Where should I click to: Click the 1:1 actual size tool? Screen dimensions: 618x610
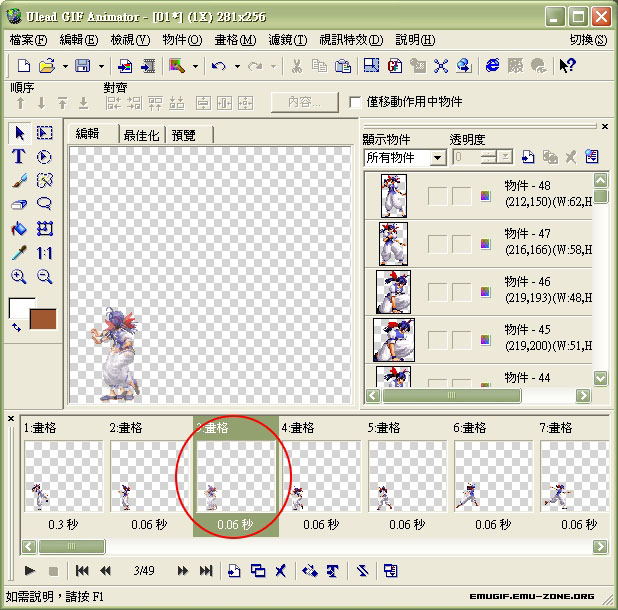coord(45,253)
